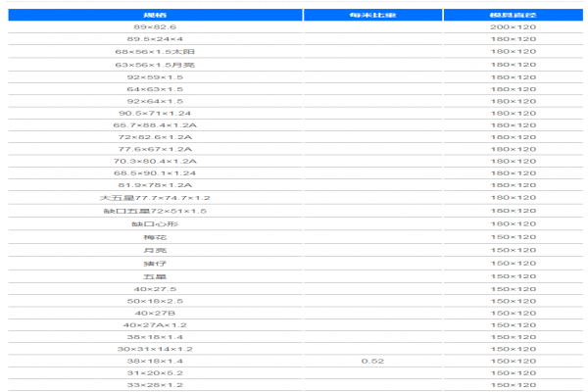Select the 33×28×1.2 cell
Image resolution: width=588 pixels, height=392 pixels.
point(155,385)
